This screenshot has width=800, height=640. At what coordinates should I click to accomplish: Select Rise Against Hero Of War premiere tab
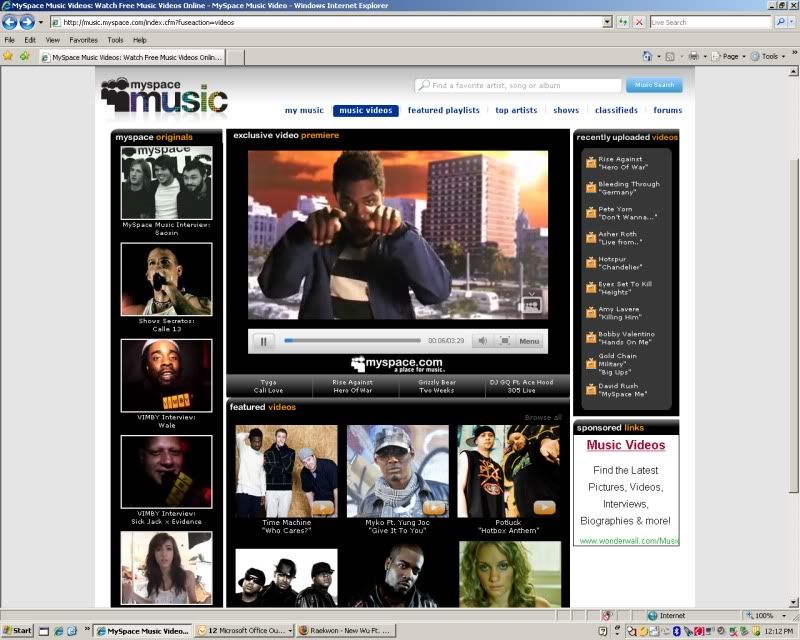[x=353, y=386]
